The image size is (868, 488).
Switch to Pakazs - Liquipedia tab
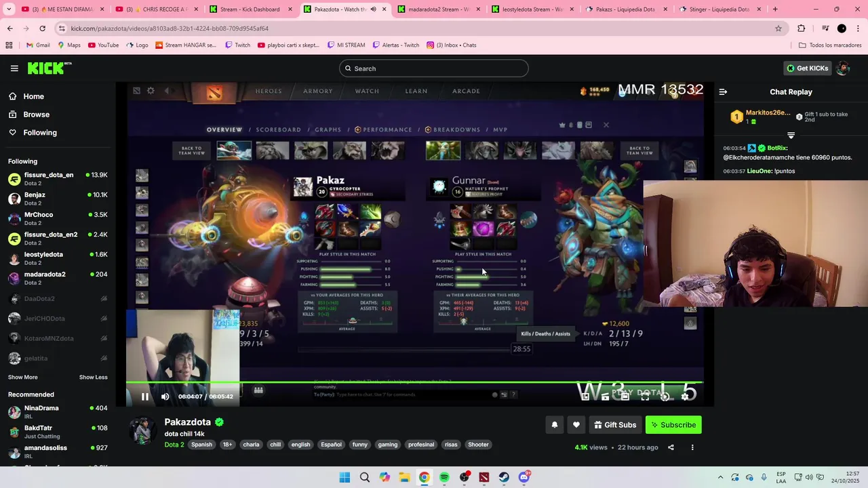627,9
